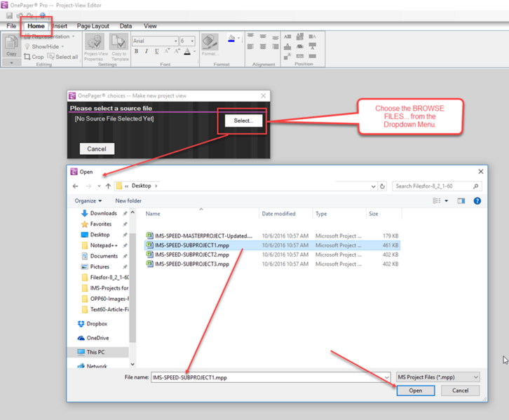Click the navigation pane vertical scrollbar

(133, 288)
